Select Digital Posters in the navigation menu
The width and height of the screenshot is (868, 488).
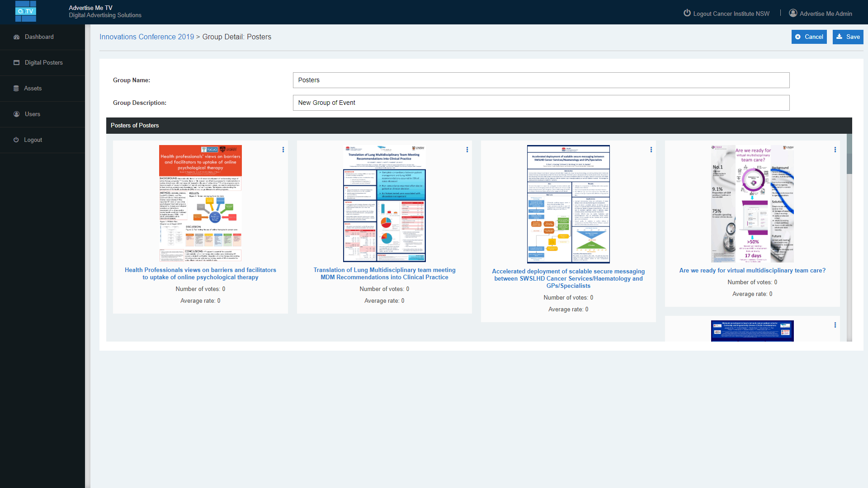pos(43,62)
